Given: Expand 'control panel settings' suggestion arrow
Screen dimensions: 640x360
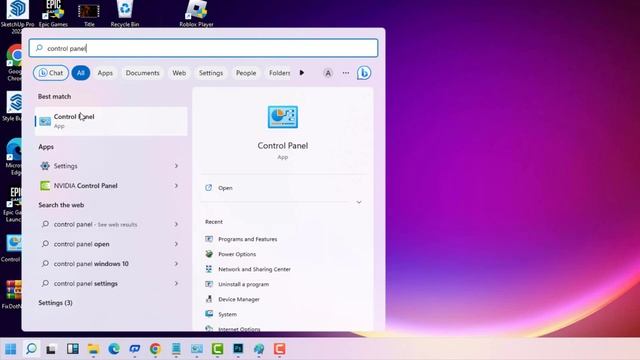Looking at the screenshot, I should click(176, 283).
